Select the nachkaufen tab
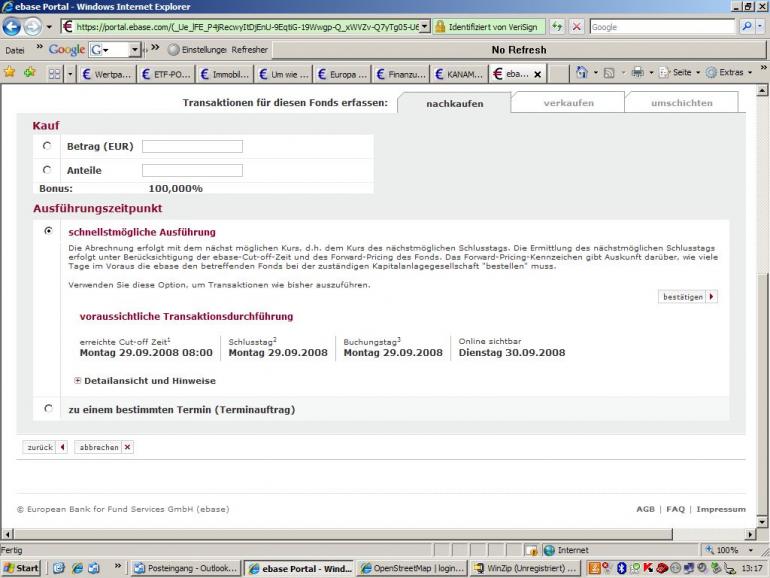This screenshot has width=770, height=578. pos(455,103)
